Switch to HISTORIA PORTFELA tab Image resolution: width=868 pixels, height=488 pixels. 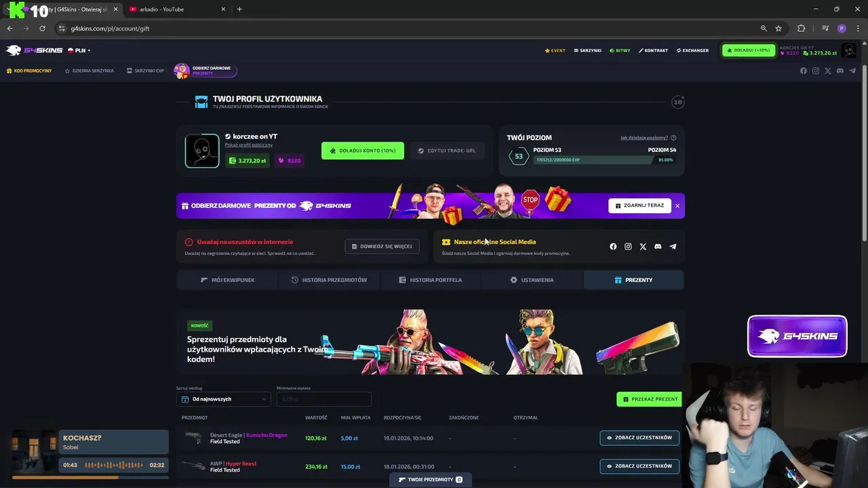tap(431, 280)
